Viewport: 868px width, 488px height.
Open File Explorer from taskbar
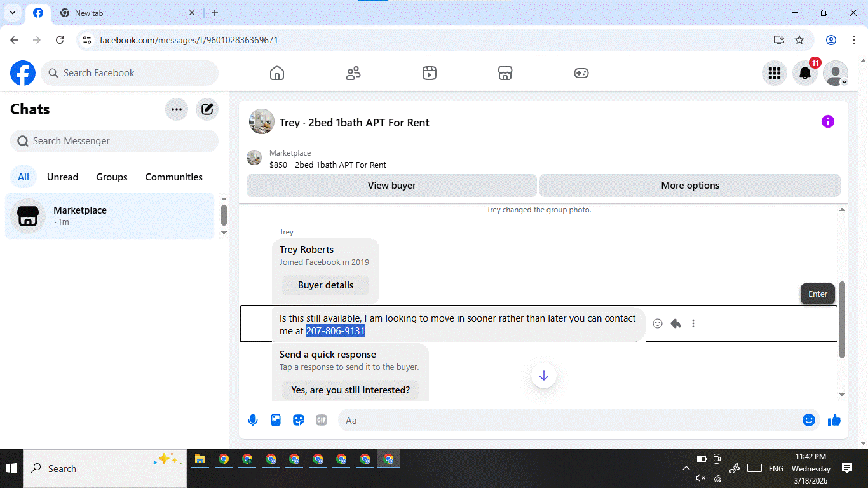[x=200, y=459]
